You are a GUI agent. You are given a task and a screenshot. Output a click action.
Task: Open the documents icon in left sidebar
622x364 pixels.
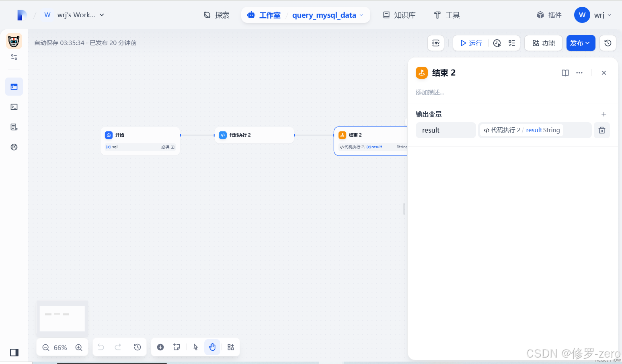[x=14, y=127]
